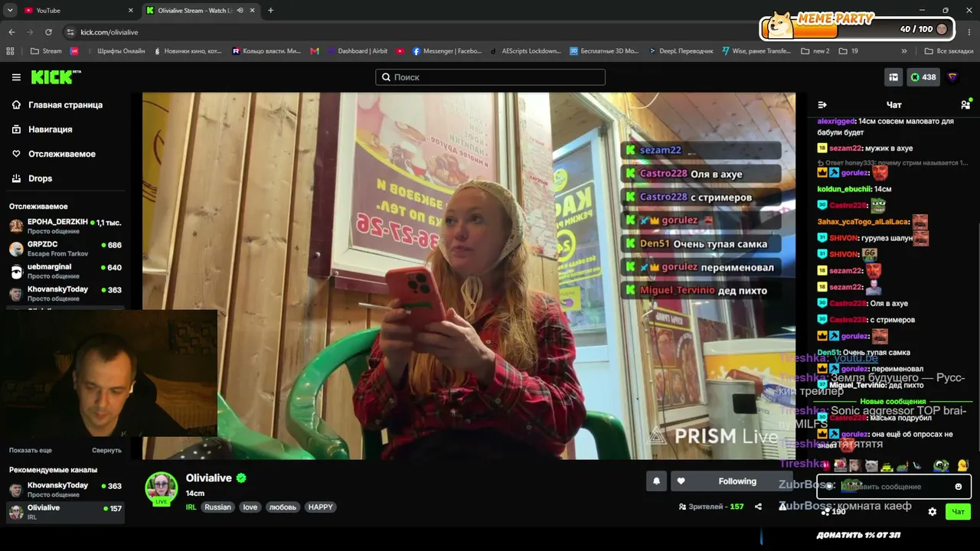Open followed channel EPOHA_DERZKIH
Viewport: 980px width, 551px height.
pyautogui.click(x=65, y=226)
